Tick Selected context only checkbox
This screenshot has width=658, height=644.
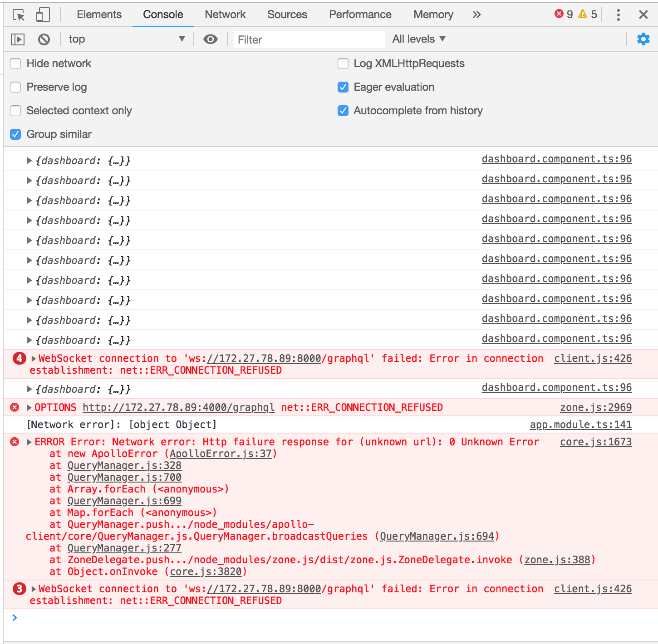pos(15,111)
